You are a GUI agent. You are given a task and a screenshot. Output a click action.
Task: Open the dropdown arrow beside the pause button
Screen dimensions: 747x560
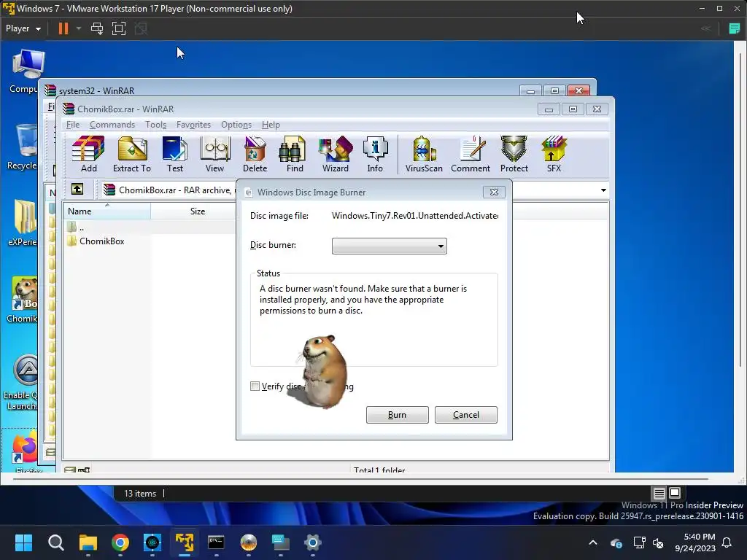(79, 28)
